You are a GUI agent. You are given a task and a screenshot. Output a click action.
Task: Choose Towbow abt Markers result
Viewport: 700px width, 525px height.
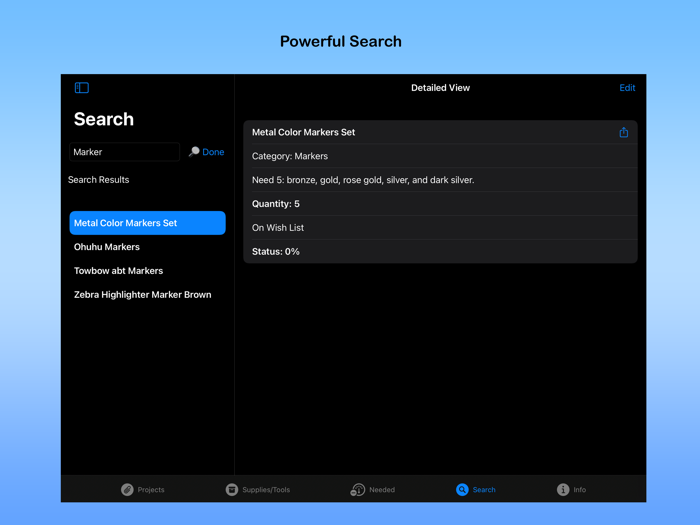pyautogui.click(x=147, y=271)
